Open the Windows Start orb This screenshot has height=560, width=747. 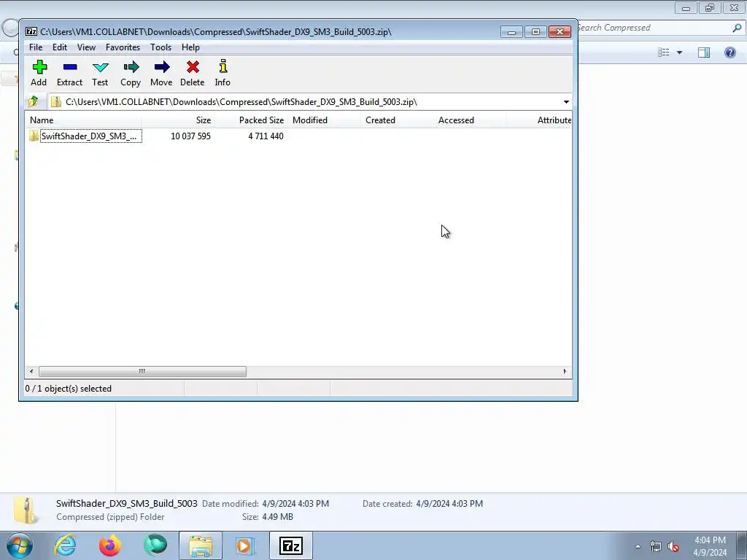click(x=20, y=545)
